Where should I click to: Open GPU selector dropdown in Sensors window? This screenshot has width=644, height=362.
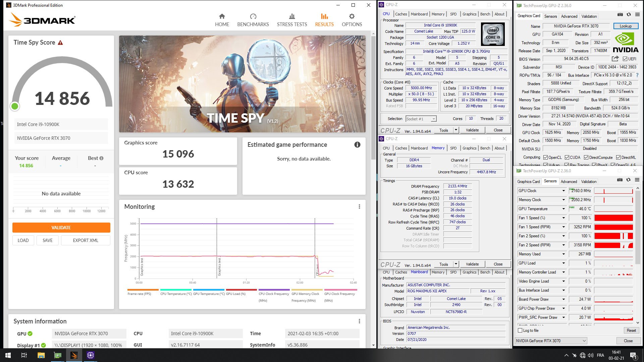[551, 341]
